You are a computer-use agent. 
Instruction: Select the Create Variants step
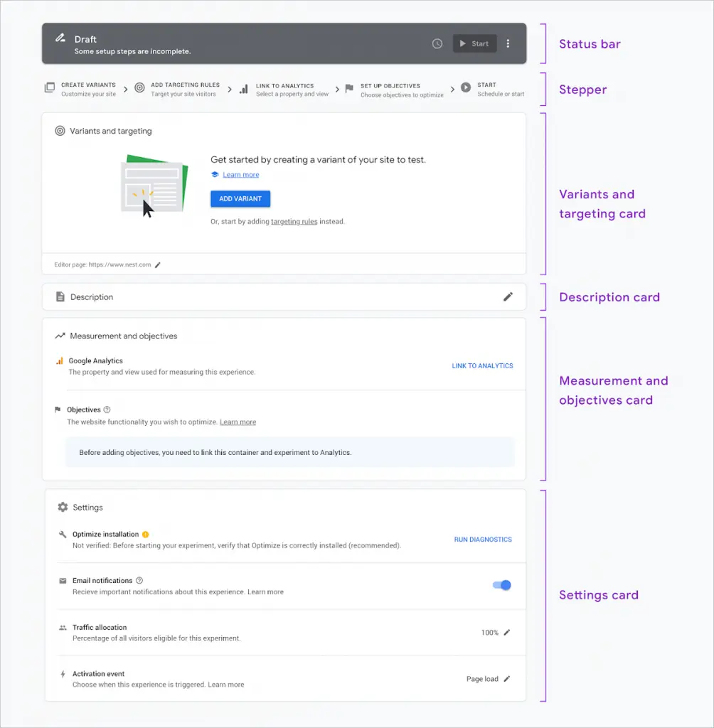[81, 89]
